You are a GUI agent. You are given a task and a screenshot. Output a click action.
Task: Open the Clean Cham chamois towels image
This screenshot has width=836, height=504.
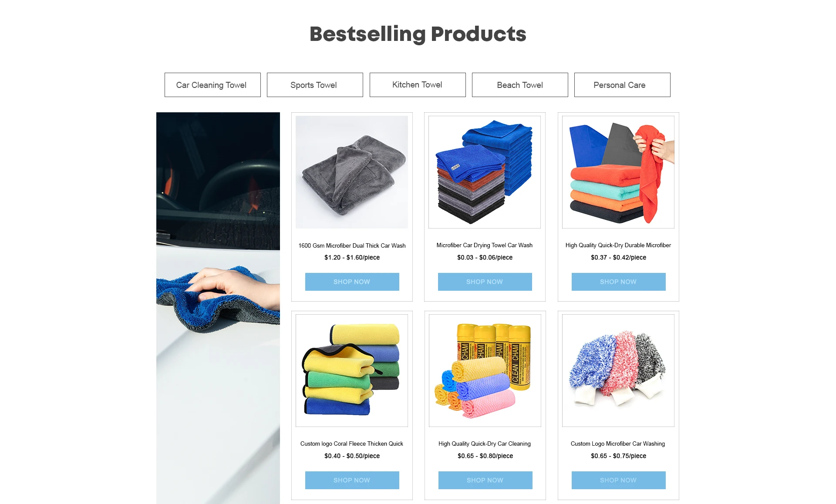pos(485,370)
